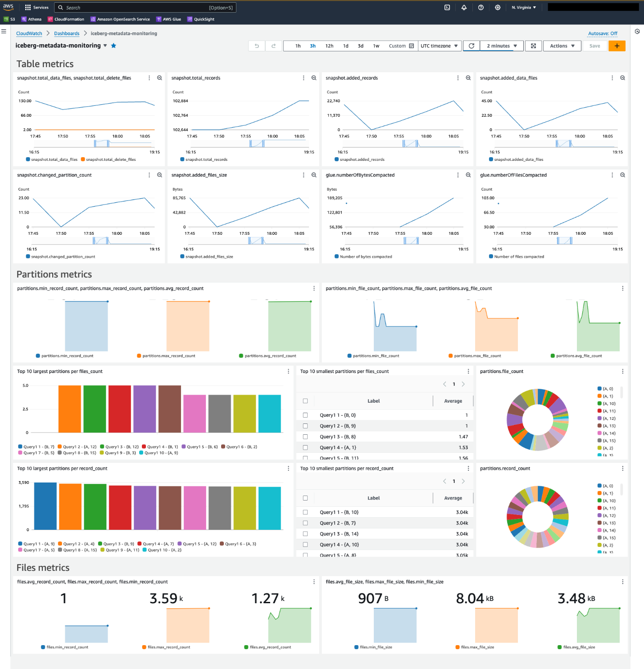Refresh the dashboard with the refresh icon
This screenshot has width=644, height=669.
click(472, 46)
